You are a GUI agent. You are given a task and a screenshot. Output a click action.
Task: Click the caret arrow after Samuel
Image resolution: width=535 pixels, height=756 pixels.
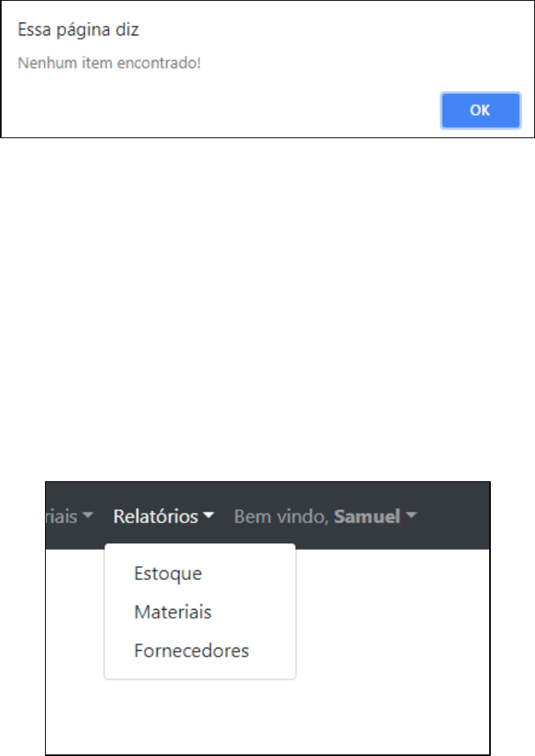click(x=412, y=517)
